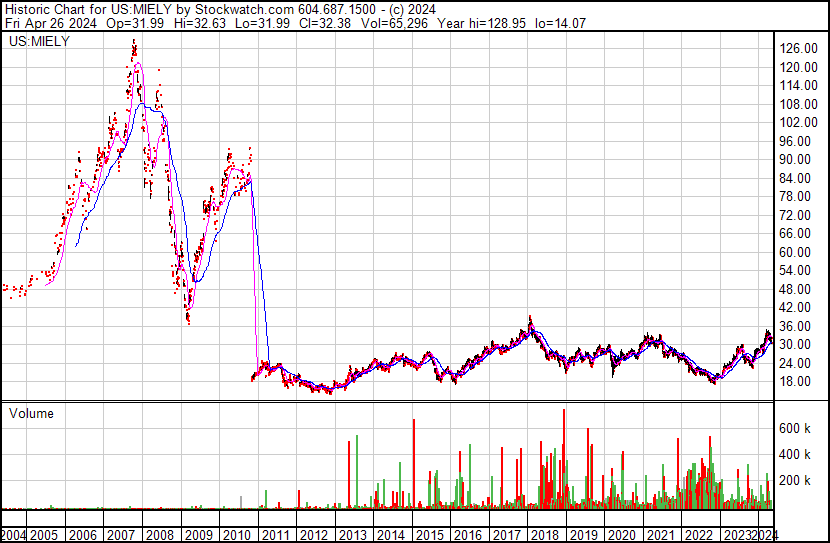
Task: Click the 2008 year label
Action: [x=160, y=535]
